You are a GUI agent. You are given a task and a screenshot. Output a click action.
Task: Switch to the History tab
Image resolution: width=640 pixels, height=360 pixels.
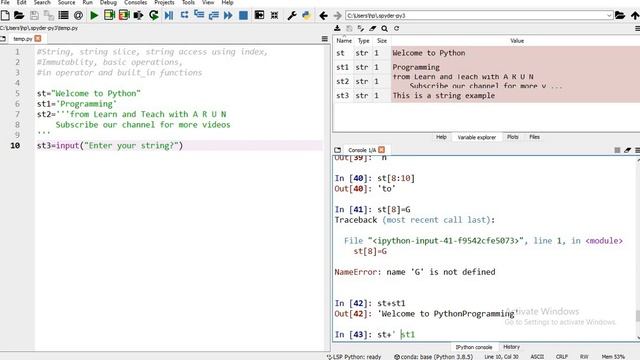click(x=511, y=347)
